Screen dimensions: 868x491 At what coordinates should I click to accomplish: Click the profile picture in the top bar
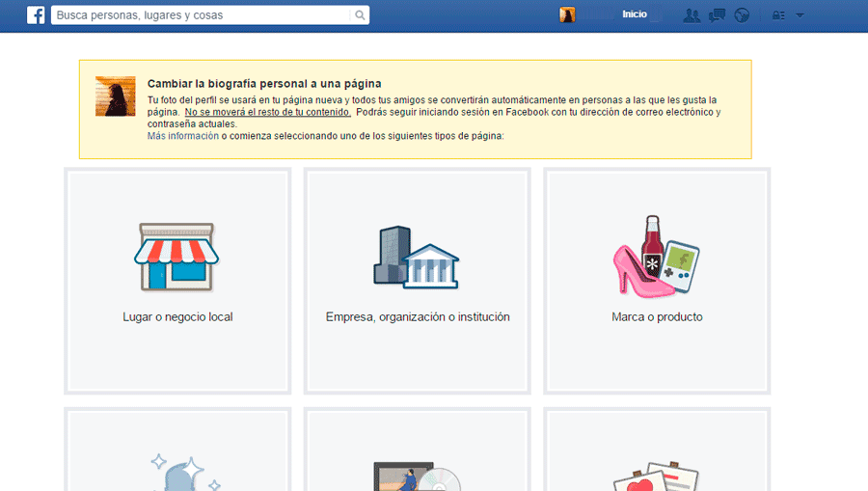[567, 14]
